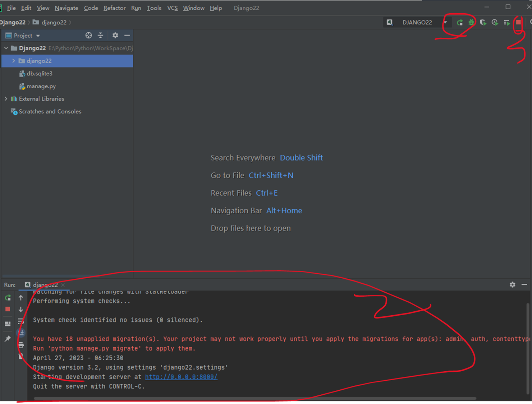Open the VCS menu
Viewport: 532px width, 404px height.
point(173,8)
